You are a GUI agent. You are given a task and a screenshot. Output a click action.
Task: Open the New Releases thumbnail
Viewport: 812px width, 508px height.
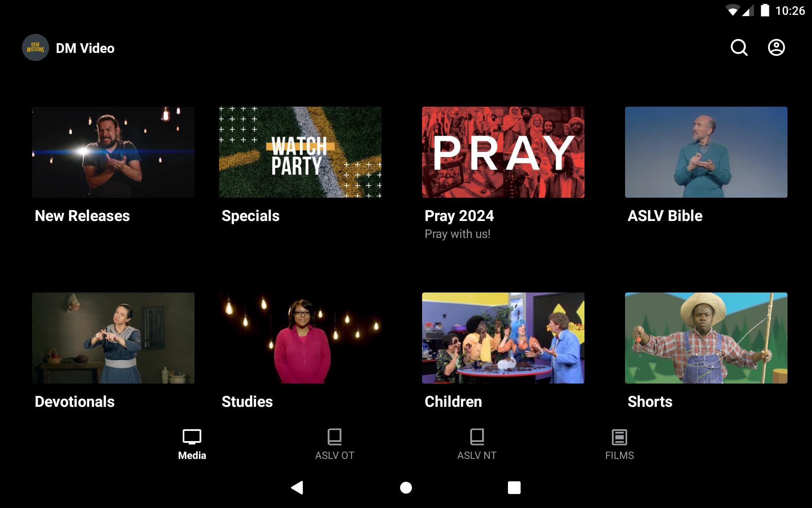pos(113,152)
